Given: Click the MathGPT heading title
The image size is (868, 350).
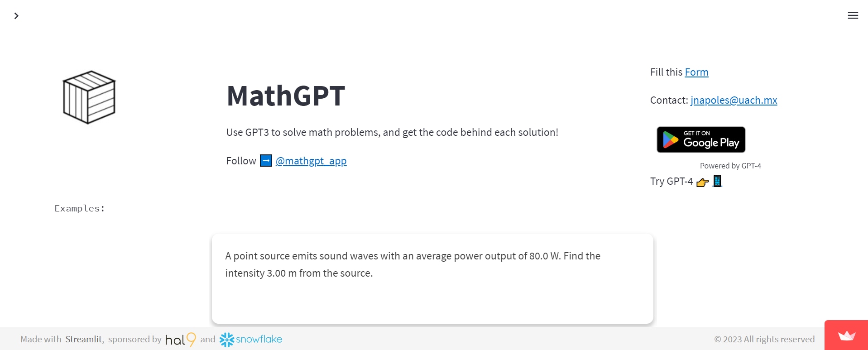Looking at the screenshot, I should [286, 96].
